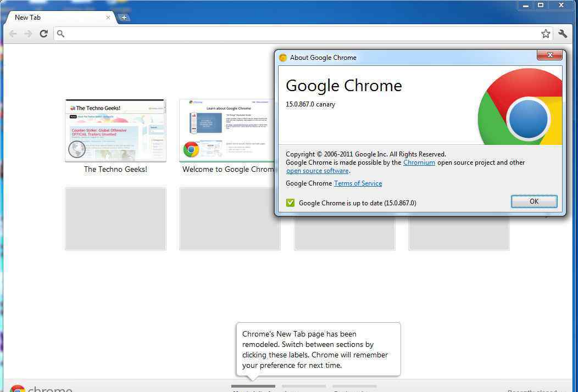Screen dimensions: 578x392
Task: Click the magnifier icon in the address bar
Action: click(61, 34)
